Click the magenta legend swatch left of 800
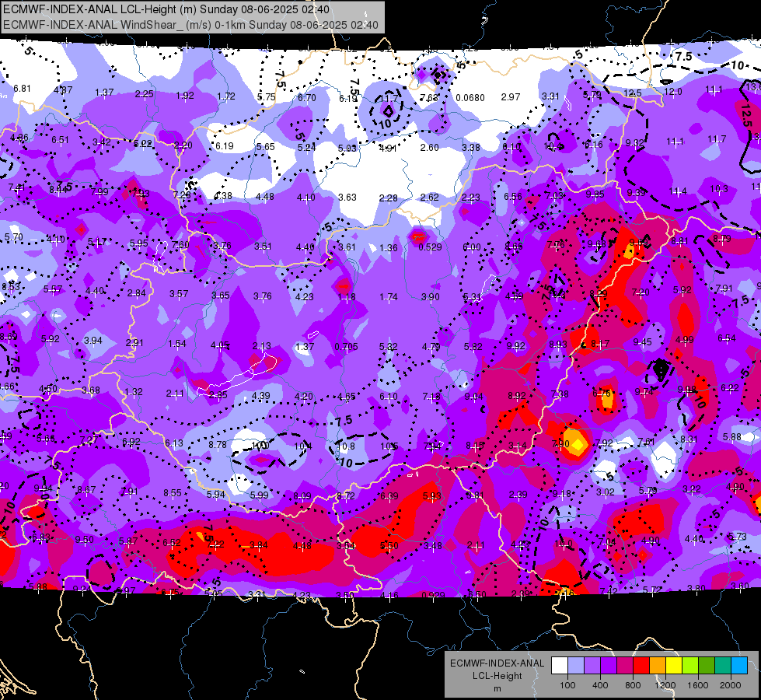The image size is (761, 700). point(625,666)
